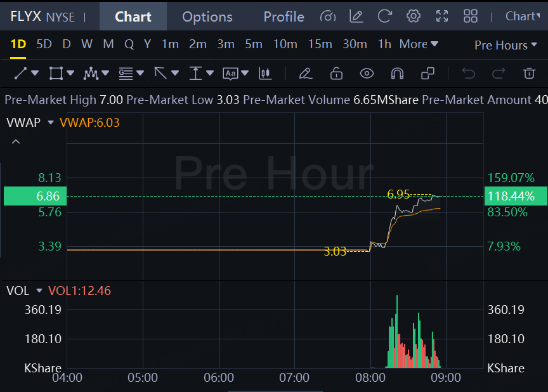Open the VOL indicator dropdown
The width and height of the screenshot is (548, 392).
pyautogui.click(x=39, y=291)
